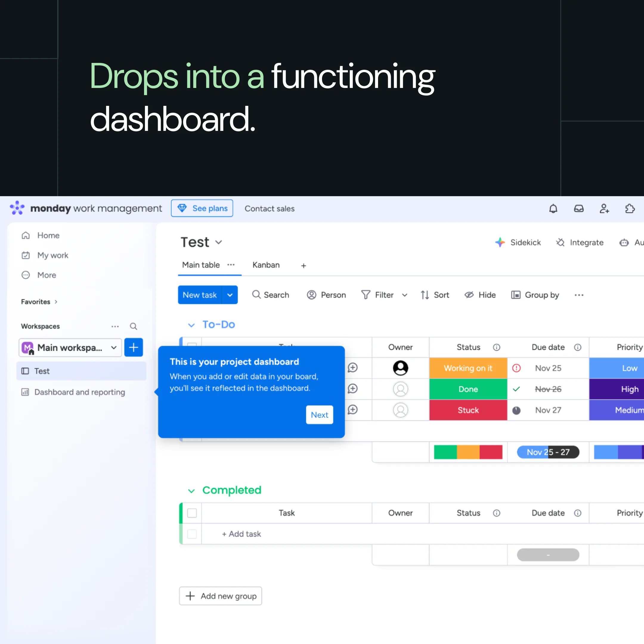Viewport: 644px width, 644px height.
Task: Open Main table options ellipsis
Action: [x=231, y=265]
